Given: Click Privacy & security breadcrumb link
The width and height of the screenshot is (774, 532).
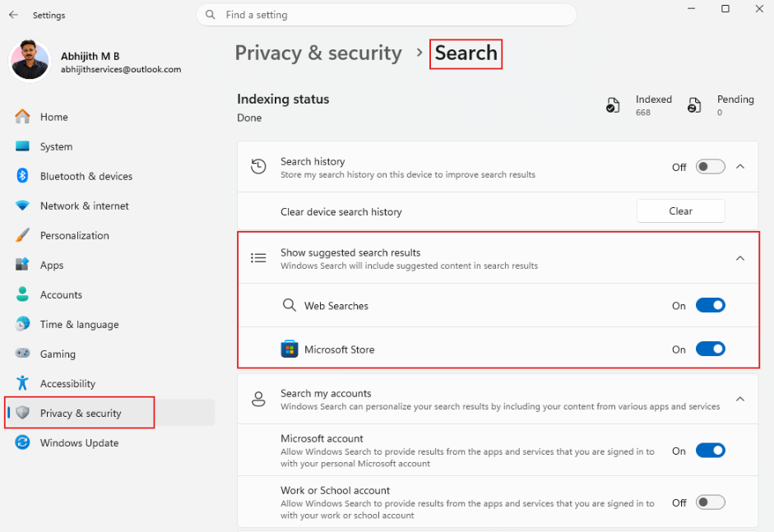Looking at the screenshot, I should pyautogui.click(x=318, y=53).
